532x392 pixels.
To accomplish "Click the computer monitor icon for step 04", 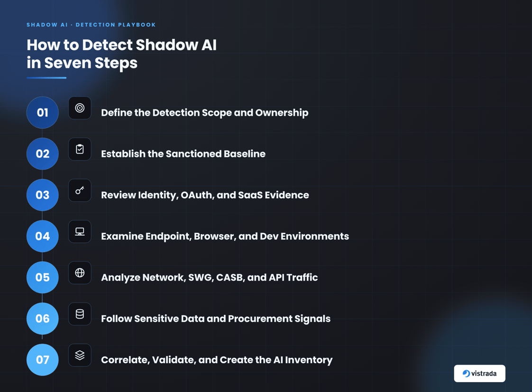I will [x=80, y=232].
